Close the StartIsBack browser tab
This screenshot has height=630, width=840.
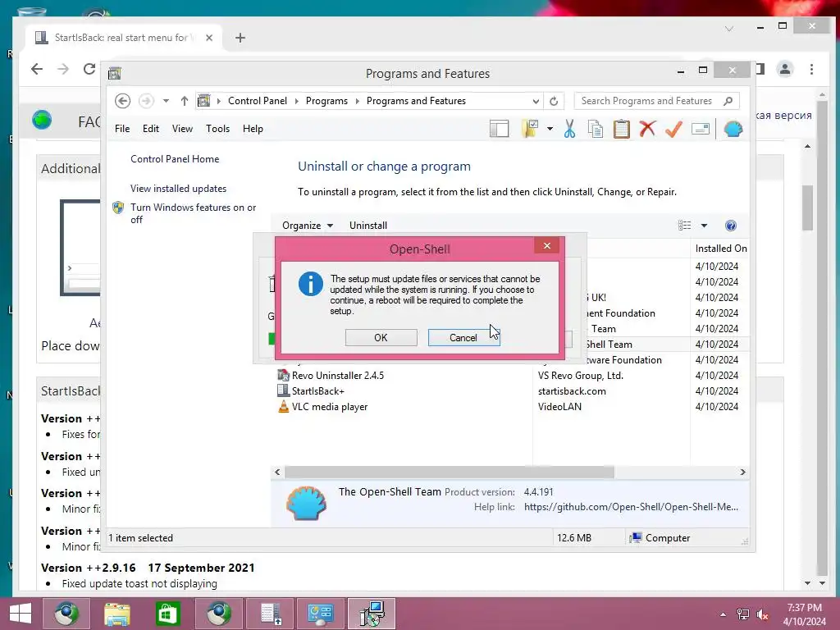(x=209, y=38)
